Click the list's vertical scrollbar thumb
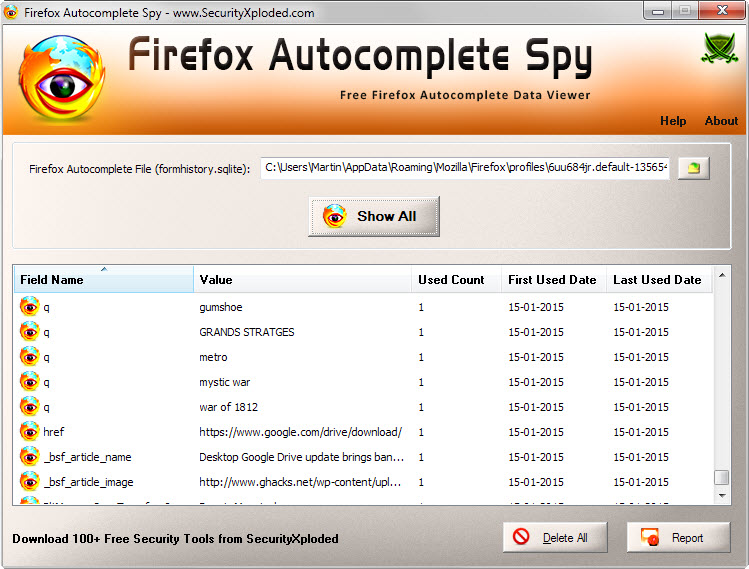Viewport: 749px width, 569px height. click(722, 477)
